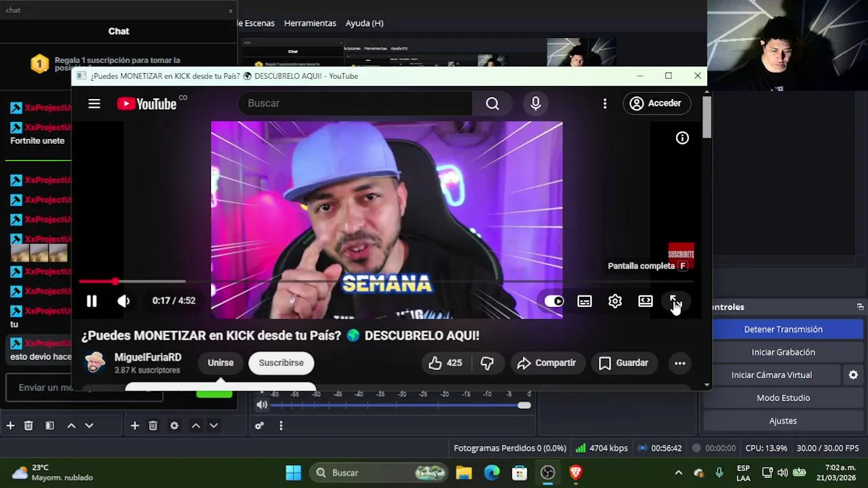
Task: Add a new OBS scene
Action: pos(10,426)
